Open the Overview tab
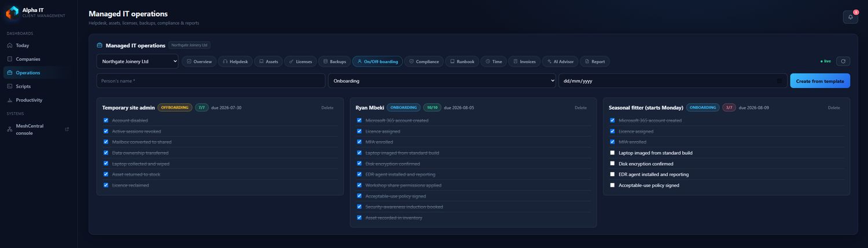This screenshot has height=248, width=868. point(198,61)
